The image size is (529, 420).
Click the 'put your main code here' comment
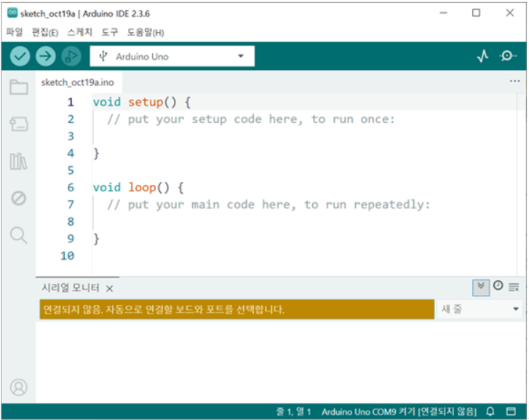(269, 205)
